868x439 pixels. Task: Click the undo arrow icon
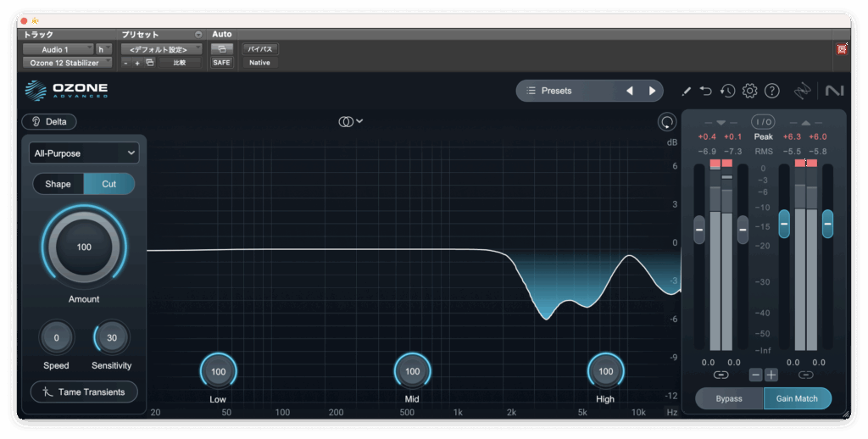(x=706, y=91)
